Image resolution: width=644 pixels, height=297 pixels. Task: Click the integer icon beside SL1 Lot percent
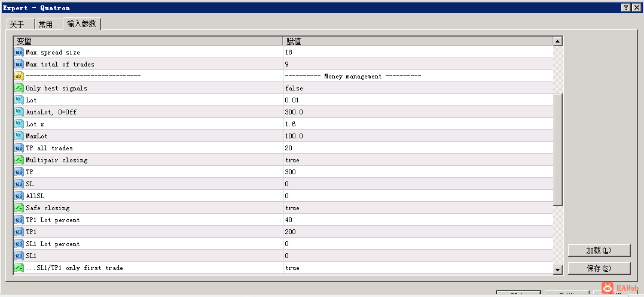coord(19,244)
